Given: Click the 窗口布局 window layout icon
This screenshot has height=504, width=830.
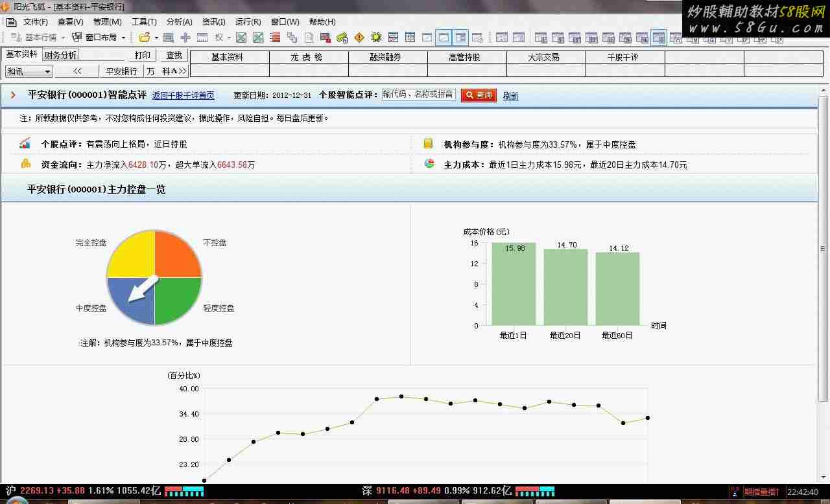Looking at the screenshot, I should click(x=77, y=38).
